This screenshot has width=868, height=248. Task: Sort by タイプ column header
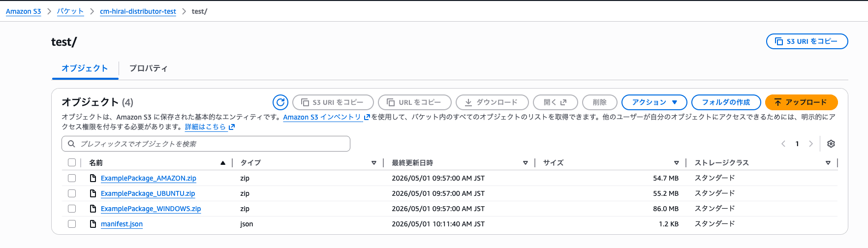tap(250, 163)
